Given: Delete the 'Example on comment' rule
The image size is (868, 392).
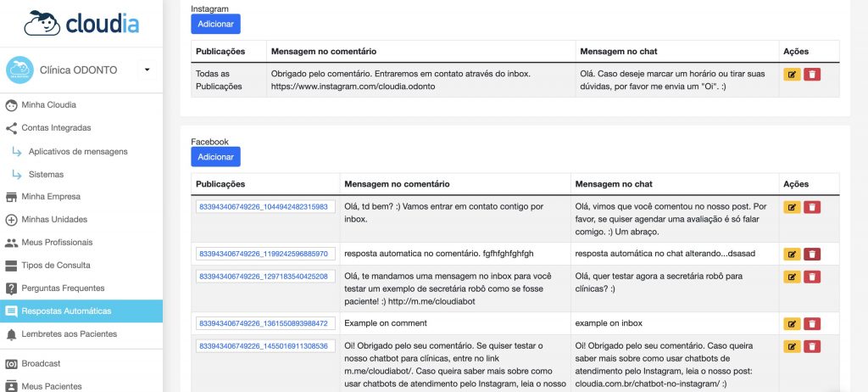Looking at the screenshot, I should tap(812, 324).
